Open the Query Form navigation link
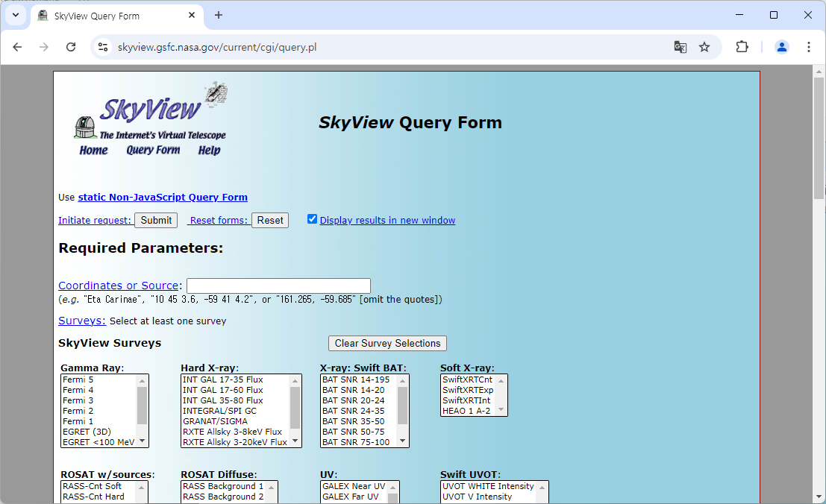This screenshot has height=504, width=826. (x=153, y=151)
